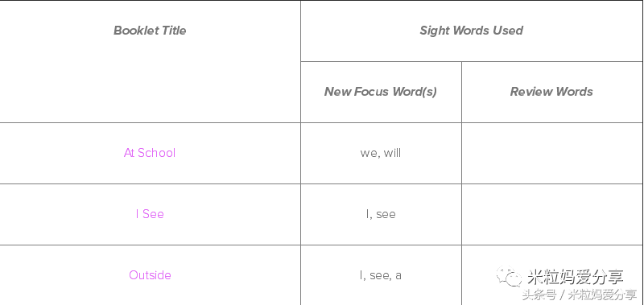Click the 米粒妈爱分享 watermark text

(x=576, y=277)
